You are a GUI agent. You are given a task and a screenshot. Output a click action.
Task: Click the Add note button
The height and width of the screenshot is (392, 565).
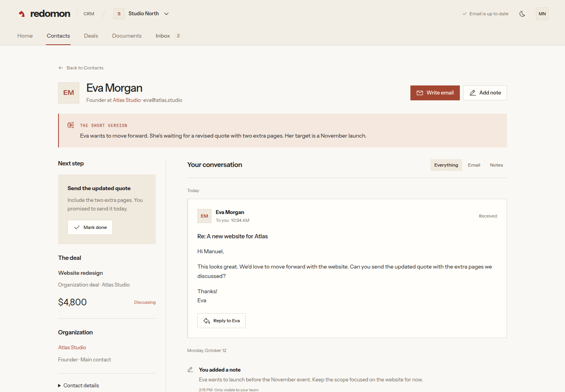(485, 93)
